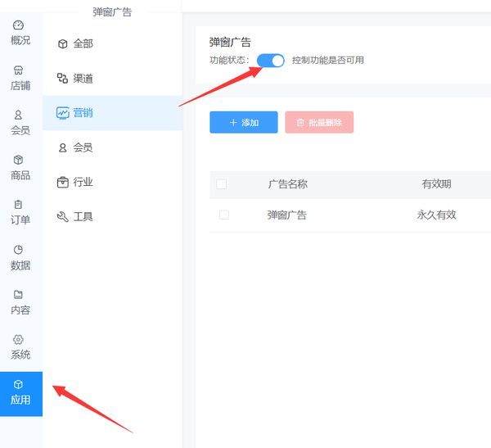Check the select-all checkbox in table header
The image size is (491, 448).
click(x=221, y=184)
